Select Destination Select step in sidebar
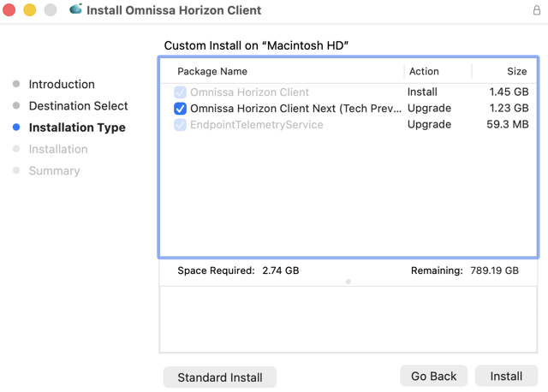The width and height of the screenshot is (548, 392). tap(78, 106)
